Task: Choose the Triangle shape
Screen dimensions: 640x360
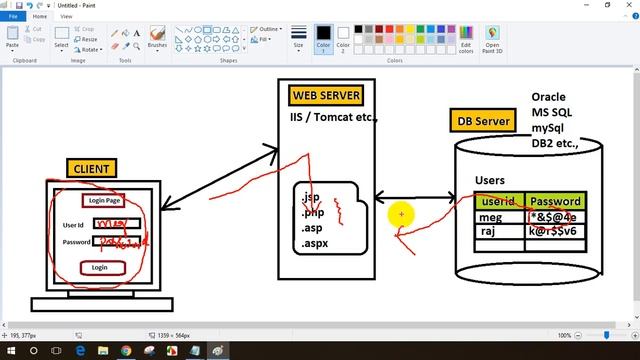Action: coord(236,30)
